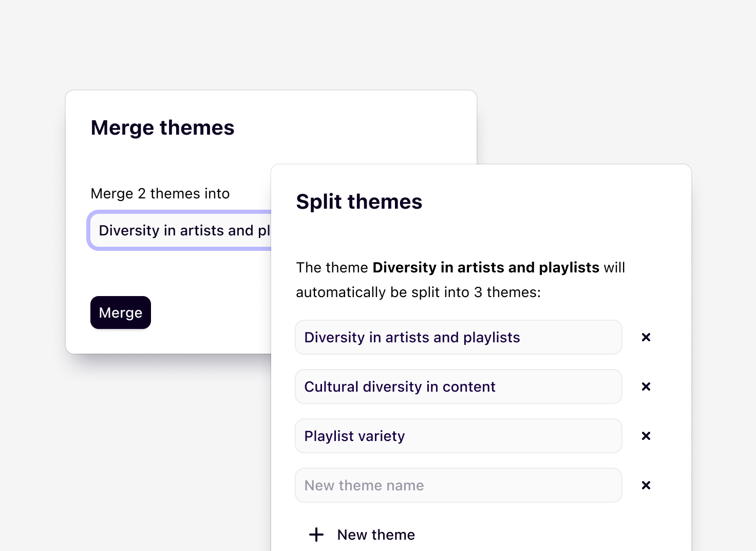Edit the "Playlist variety" theme name
Image resolution: width=756 pixels, height=551 pixels.
458,436
